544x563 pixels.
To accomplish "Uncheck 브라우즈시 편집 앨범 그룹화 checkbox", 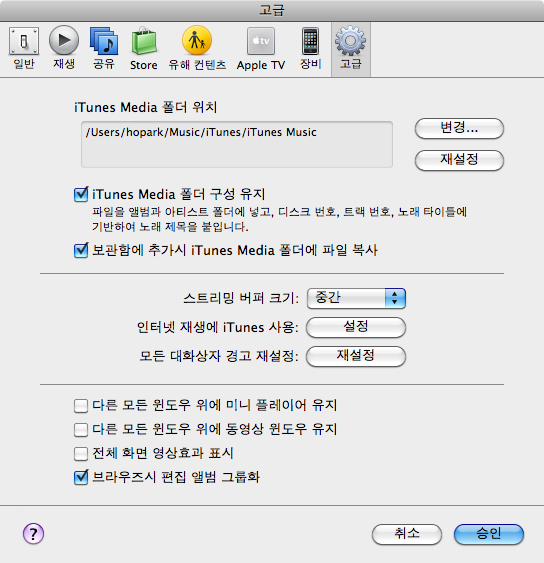I will point(81,477).
